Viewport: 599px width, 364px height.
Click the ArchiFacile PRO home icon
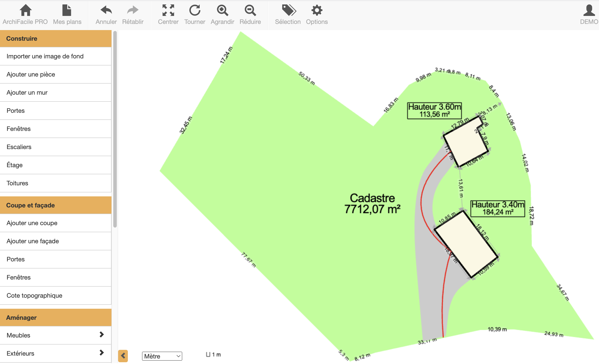(x=25, y=10)
